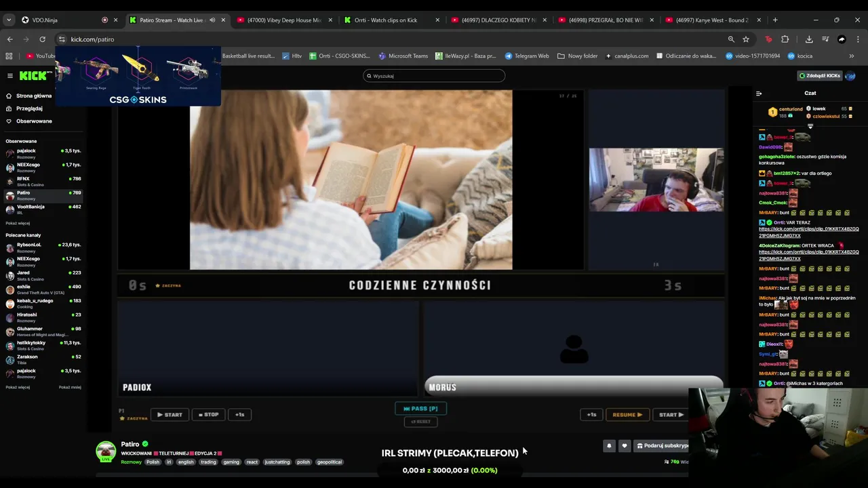
Task: Switch to Kanye West Bound 2 tab
Action: tap(713, 20)
